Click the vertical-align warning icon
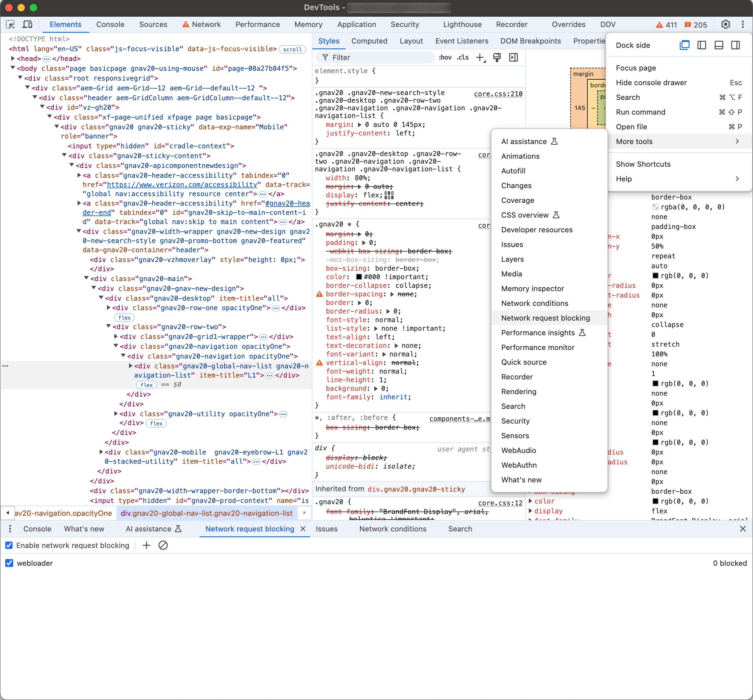The width and height of the screenshot is (753, 700). tap(319, 363)
